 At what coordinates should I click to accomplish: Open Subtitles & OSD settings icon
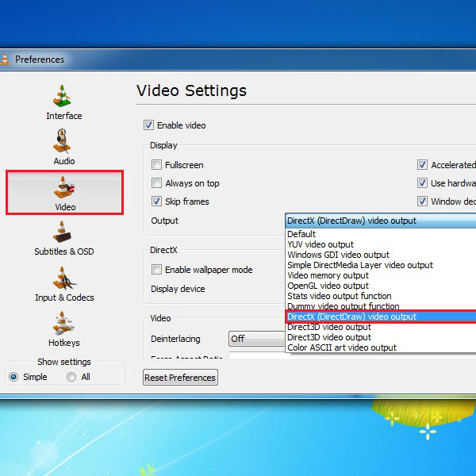[62, 232]
